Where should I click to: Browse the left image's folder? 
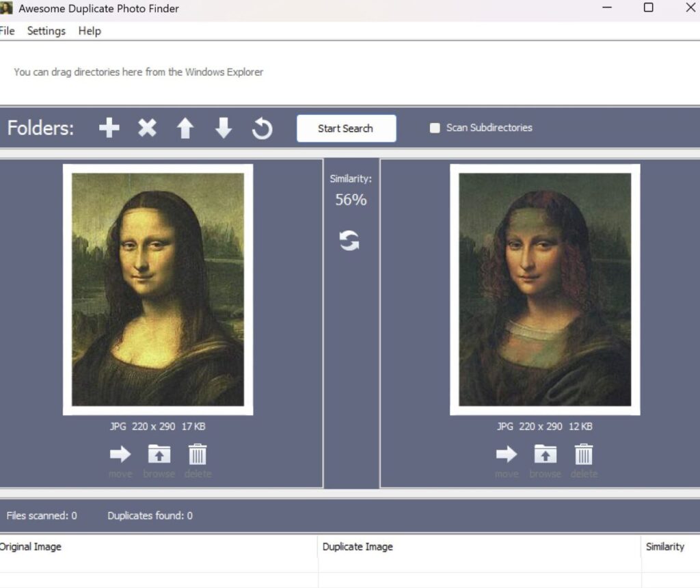(x=159, y=455)
